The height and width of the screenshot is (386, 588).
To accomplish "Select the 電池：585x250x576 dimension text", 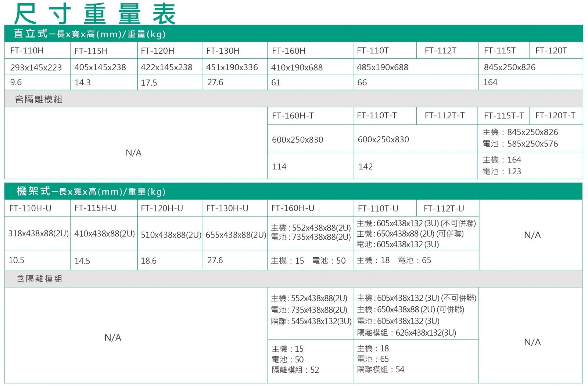I will [520, 144].
